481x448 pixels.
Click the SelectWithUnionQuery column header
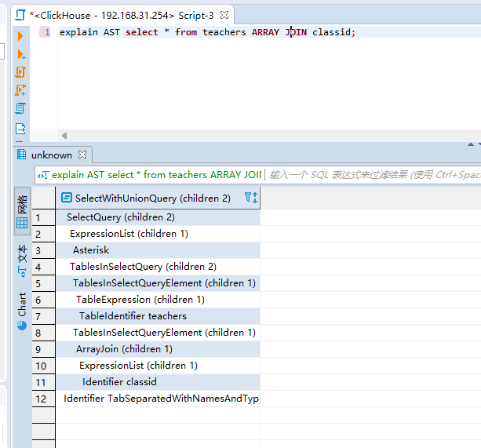[x=151, y=199]
